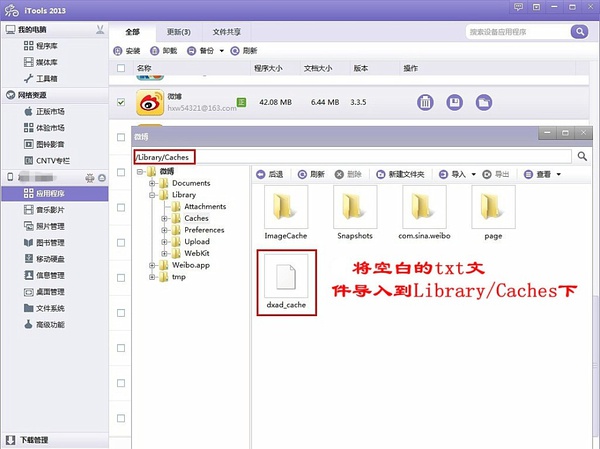Click the purple search button at top

tap(580, 31)
